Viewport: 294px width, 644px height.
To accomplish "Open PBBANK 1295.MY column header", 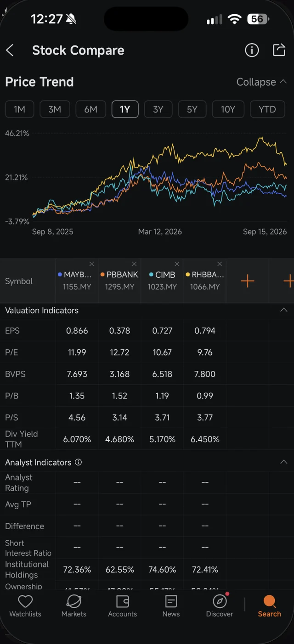I will point(119,281).
